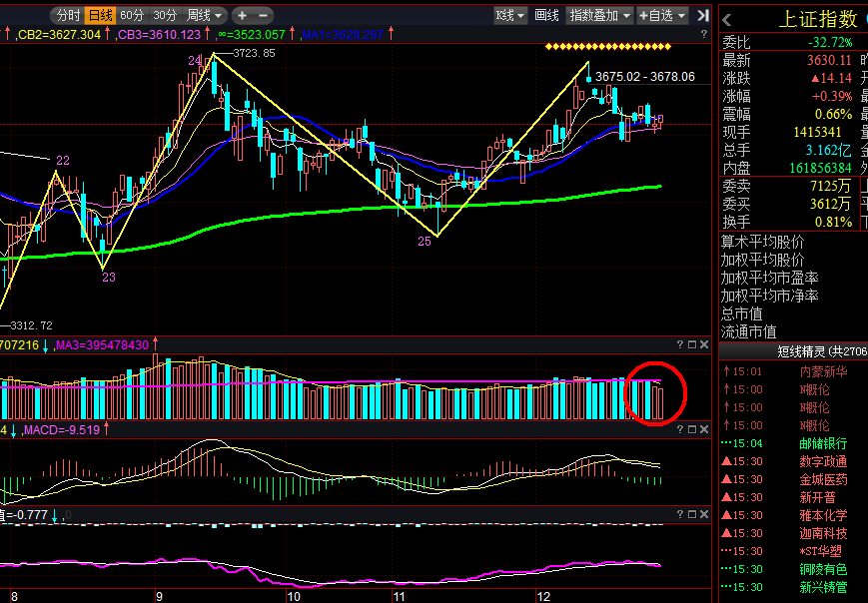Screen dimensions: 868x603
Task: Activate the 日线 daily tab
Action: coord(101,16)
